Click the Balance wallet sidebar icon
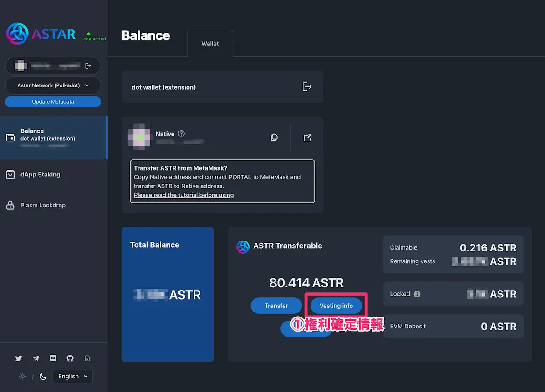Image resolution: width=545 pixels, height=392 pixels. [x=10, y=137]
